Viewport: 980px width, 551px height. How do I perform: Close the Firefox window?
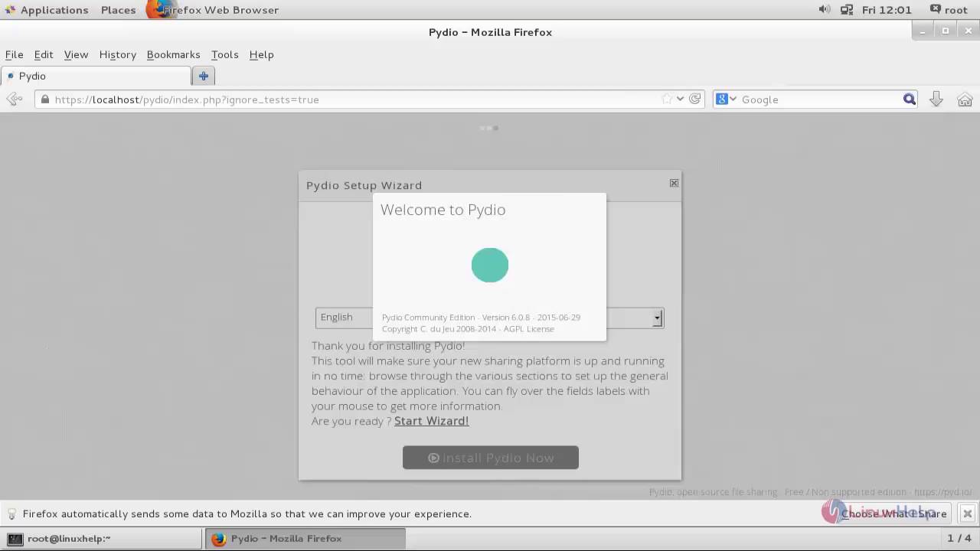968,31
